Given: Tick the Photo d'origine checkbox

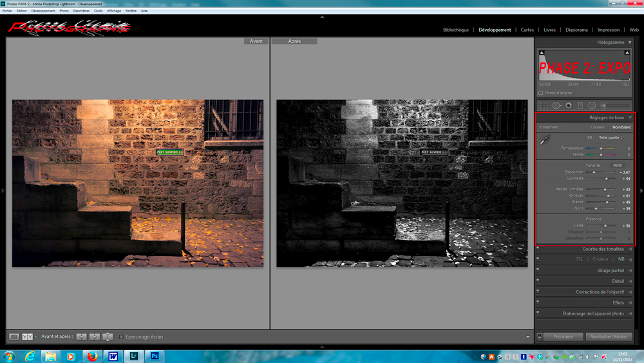Looking at the screenshot, I should [541, 93].
